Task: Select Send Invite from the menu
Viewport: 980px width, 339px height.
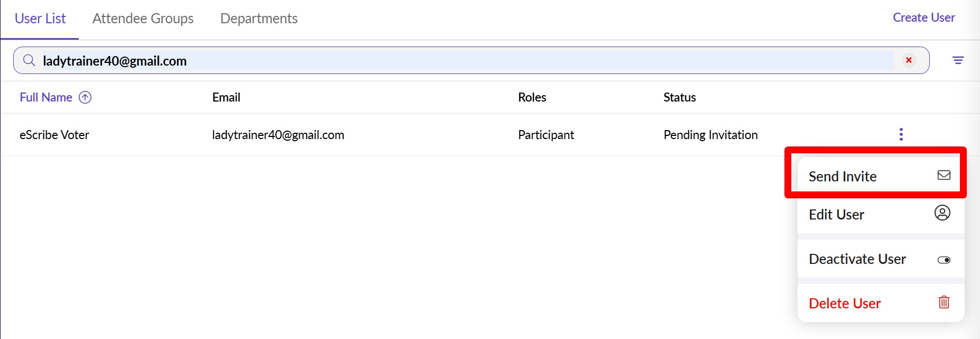Action: [843, 177]
